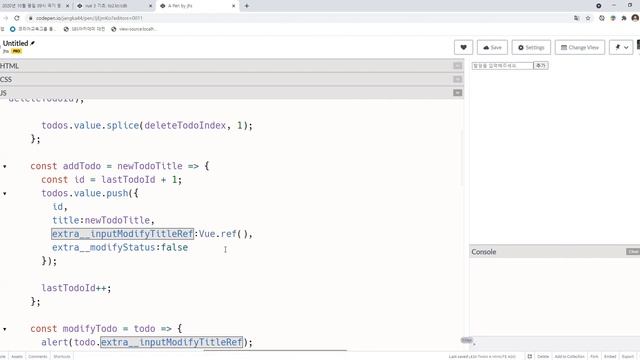640x360 pixels.
Task: Select the CSS editor header
Action: (231, 79)
